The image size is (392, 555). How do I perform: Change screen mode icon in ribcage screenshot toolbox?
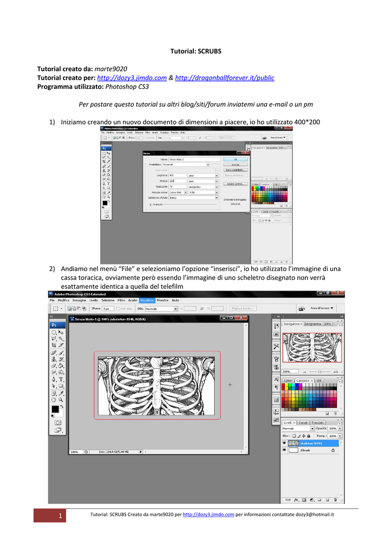tap(58, 430)
